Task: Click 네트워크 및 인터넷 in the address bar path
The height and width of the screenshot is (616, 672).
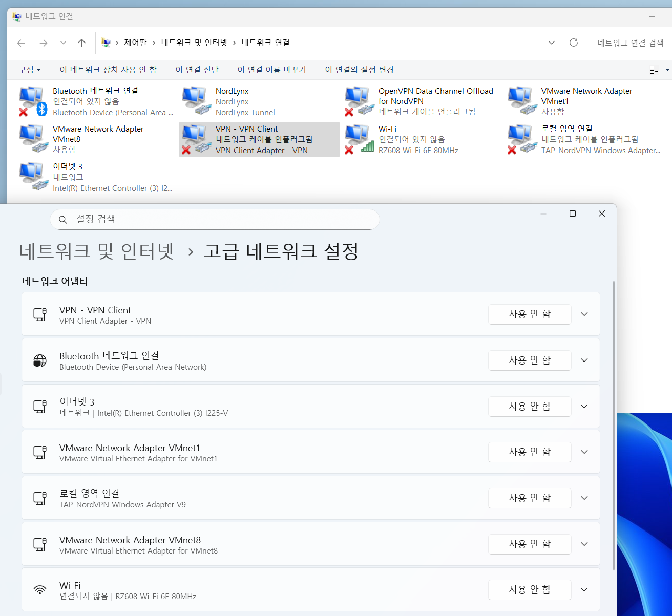Action: (194, 43)
